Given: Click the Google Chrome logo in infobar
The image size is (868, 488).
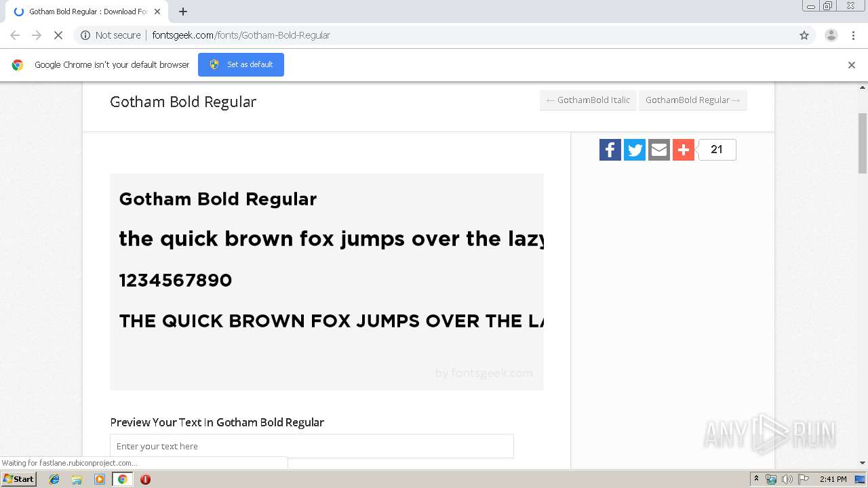Looking at the screenshot, I should click(x=18, y=65).
